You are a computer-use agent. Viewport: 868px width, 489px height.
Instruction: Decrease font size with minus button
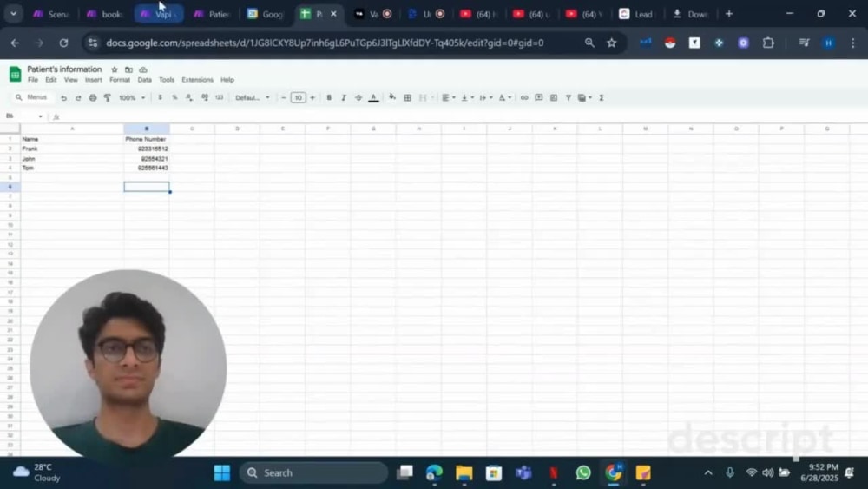(x=284, y=97)
